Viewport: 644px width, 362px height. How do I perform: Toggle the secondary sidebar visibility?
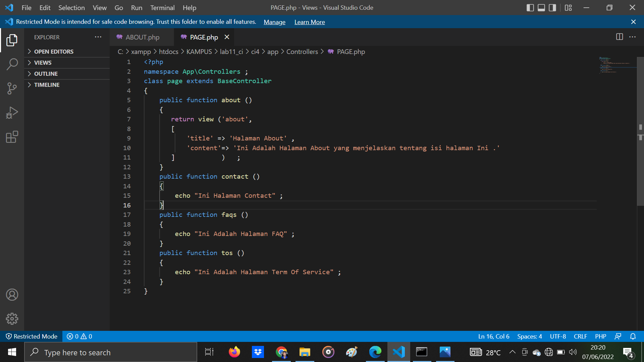point(552,7)
